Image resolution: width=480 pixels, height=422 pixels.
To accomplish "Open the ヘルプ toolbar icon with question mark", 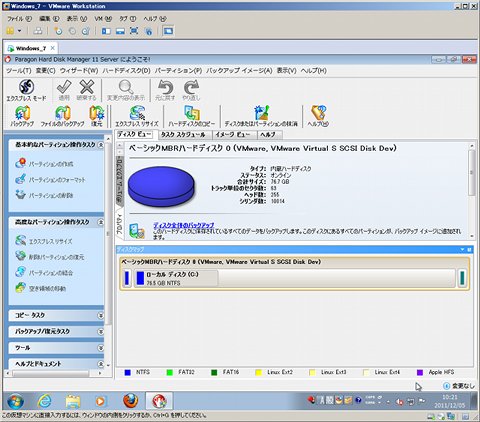I will [x=318, y=113].
